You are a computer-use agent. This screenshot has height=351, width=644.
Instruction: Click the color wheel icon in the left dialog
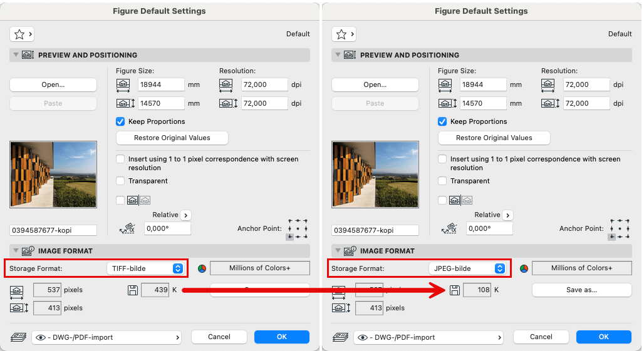pos(202,268)
